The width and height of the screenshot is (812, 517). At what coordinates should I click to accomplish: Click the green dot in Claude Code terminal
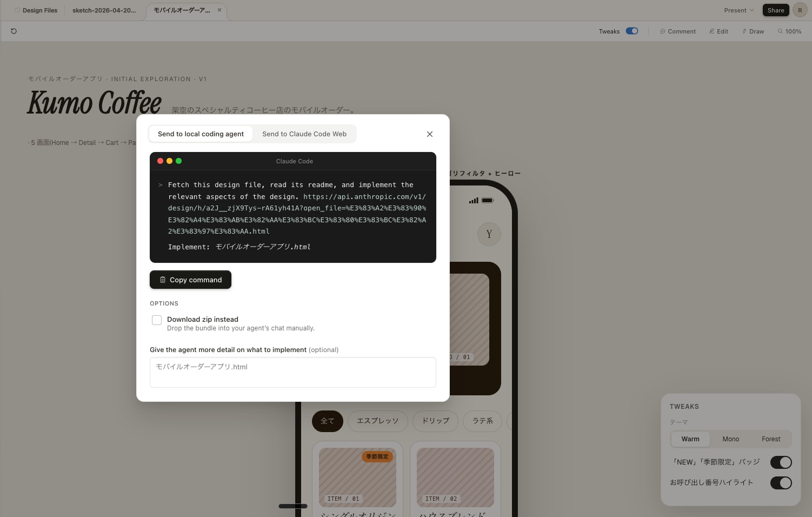(178, 161)
